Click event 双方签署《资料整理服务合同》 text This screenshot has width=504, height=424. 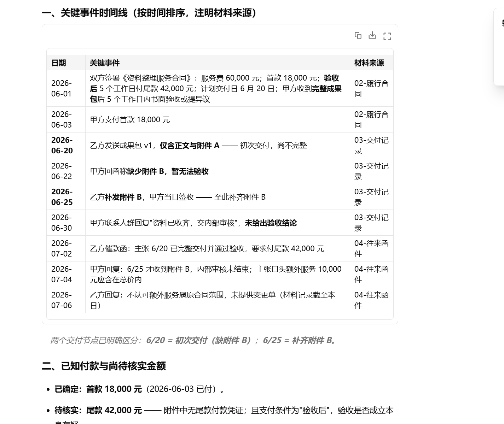[x=216, y=88]
